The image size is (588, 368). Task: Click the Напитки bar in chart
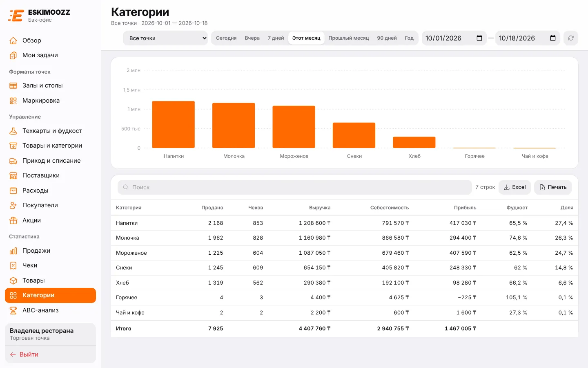(174, 124)
